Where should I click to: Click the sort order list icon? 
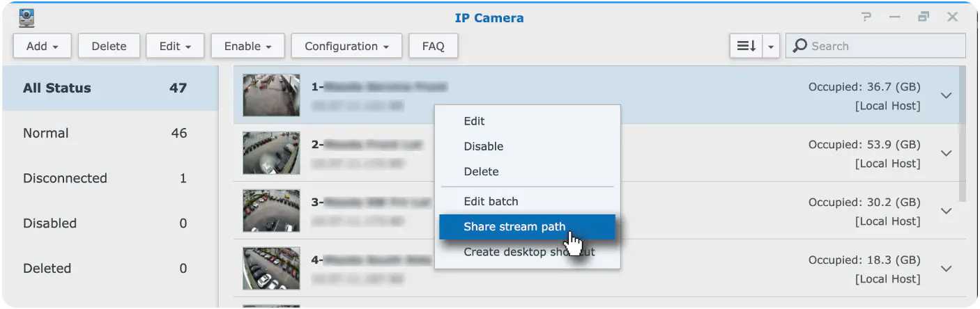747,46
